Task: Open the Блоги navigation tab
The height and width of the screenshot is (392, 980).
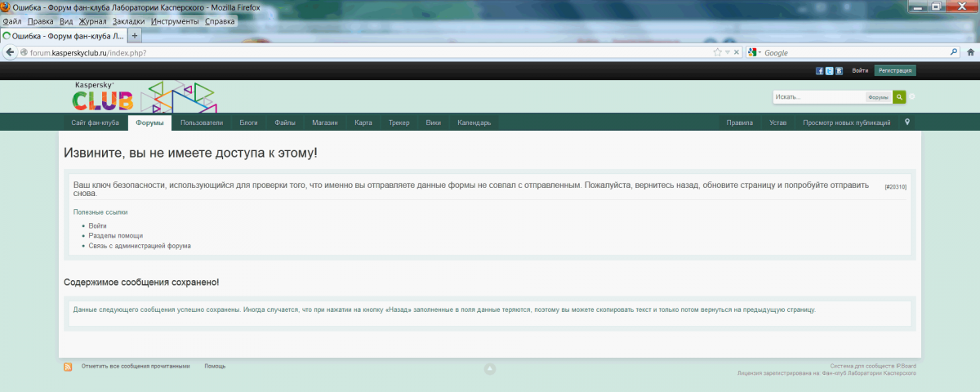Action: click(x=248, y=122)
